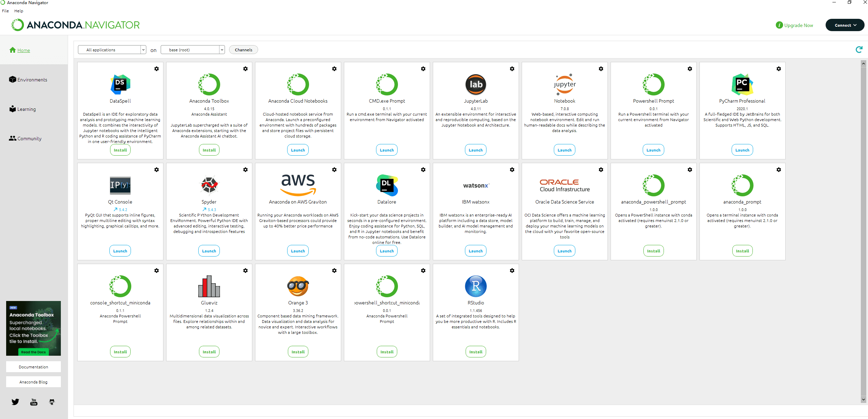
Task: Click the Upgrade Now link
Action: point(794,25)
